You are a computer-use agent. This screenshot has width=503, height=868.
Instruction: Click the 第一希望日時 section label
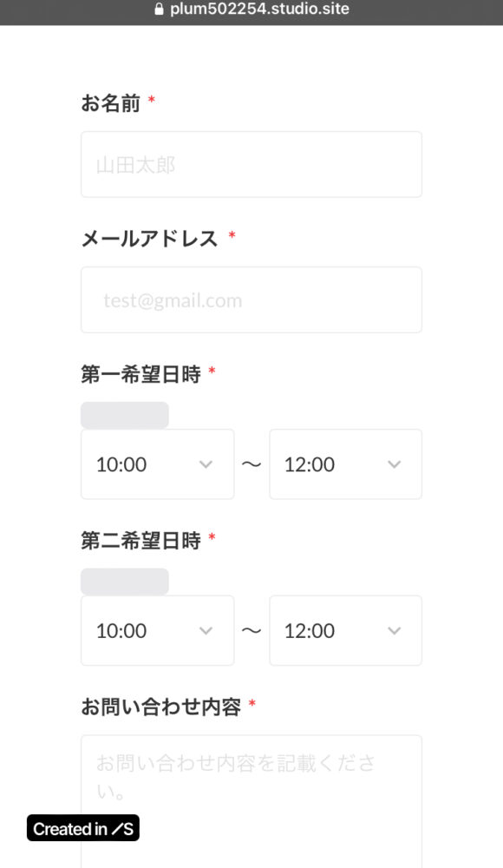click(x=140, y=375)
